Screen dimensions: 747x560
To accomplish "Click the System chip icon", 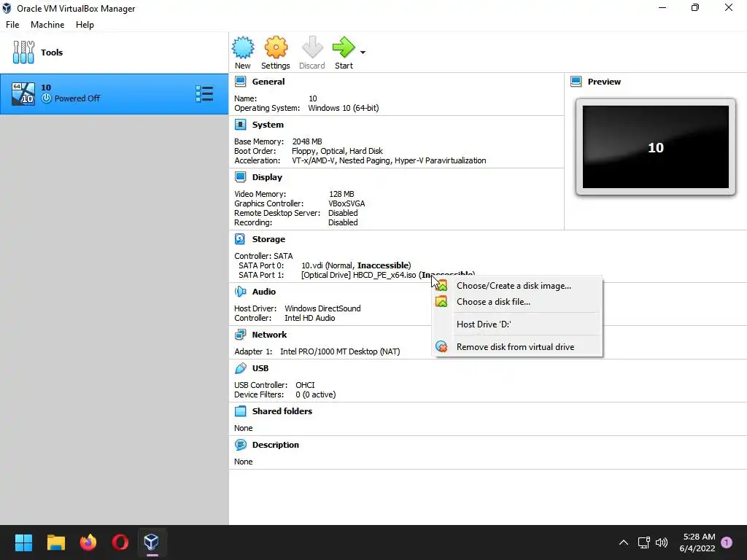I will coord(241,125).
